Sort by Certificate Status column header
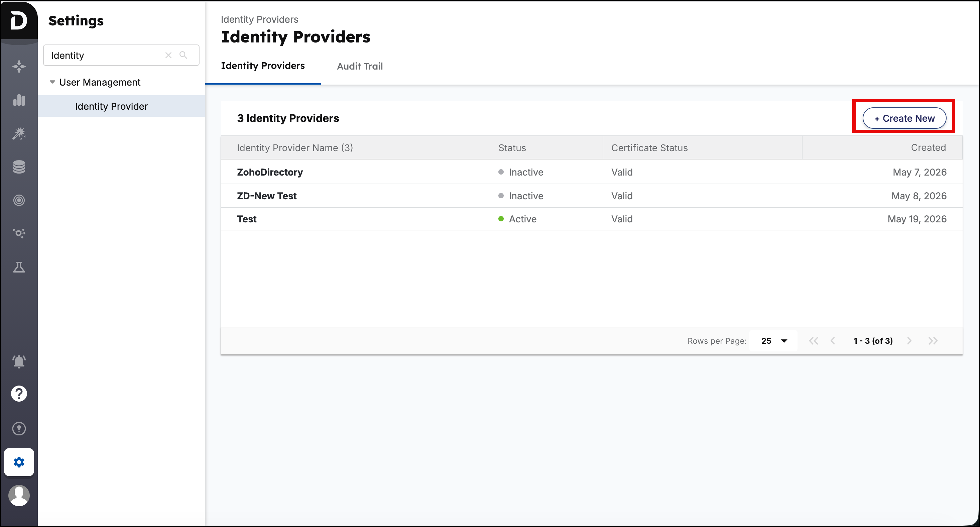Viewport: 980px width, 527px height. pos(649,148)
